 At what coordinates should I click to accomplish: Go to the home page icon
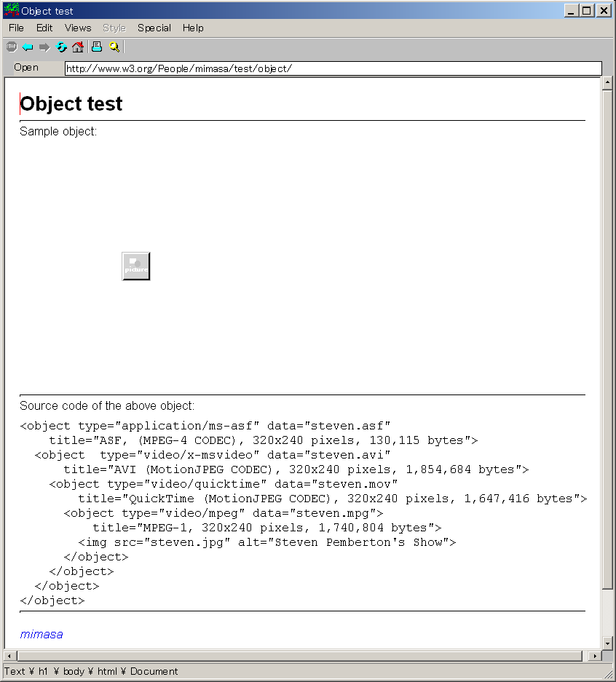click(x=78, y=47)
